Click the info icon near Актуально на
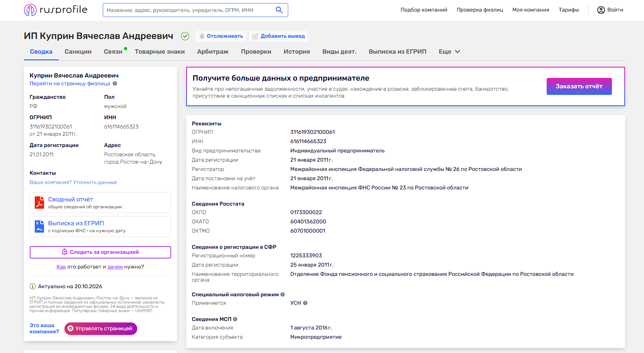644x353 pixels. 33,286
